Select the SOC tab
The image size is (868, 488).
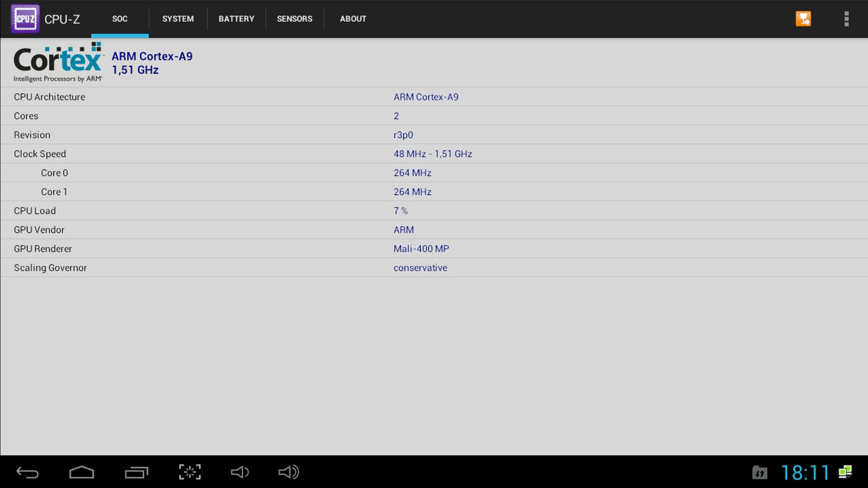click(x=120, y=19)
